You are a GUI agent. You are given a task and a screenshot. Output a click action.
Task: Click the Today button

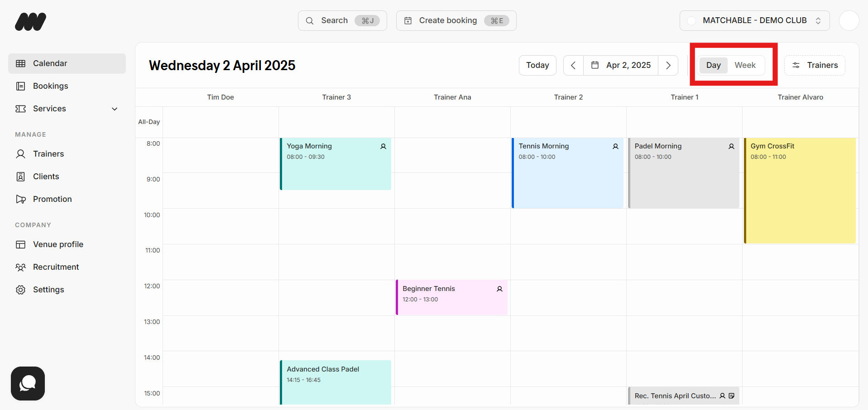(537, 66)
